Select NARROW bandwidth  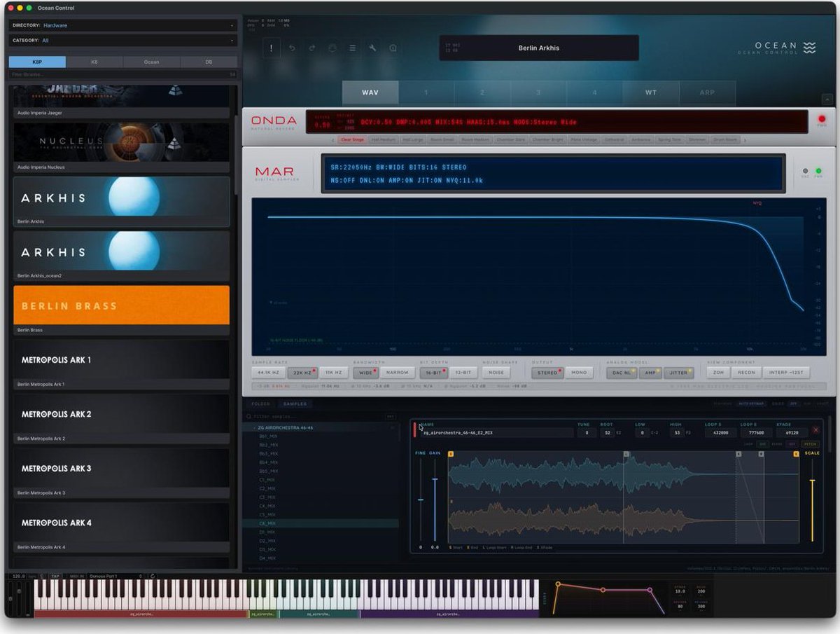pos(398,373)
